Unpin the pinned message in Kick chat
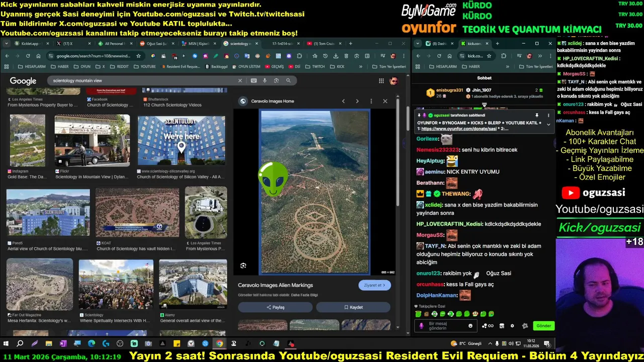 537,115
